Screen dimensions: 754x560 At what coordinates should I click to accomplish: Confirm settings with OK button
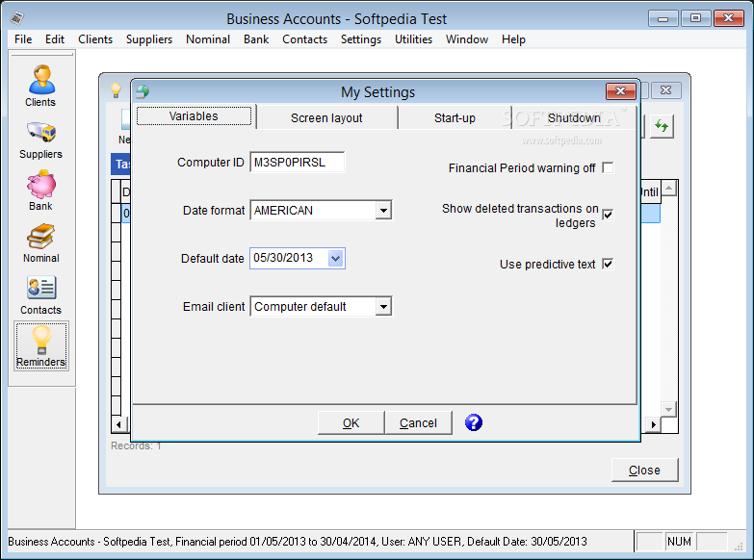point(351,423)
